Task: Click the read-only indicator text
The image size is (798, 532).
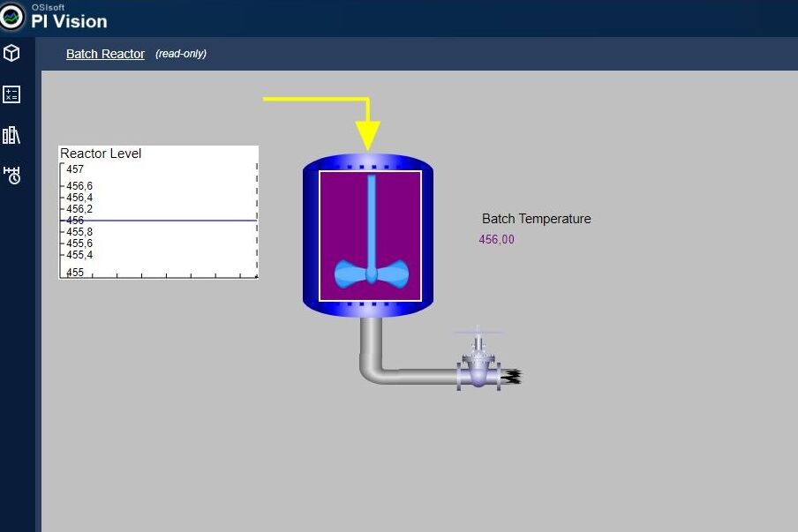Action: (x=181, y=54)
